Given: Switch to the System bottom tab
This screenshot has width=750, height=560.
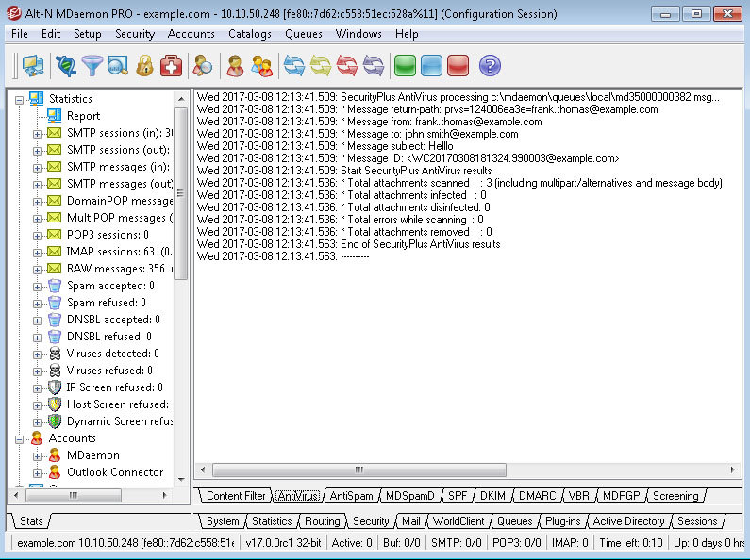Looking at the screenshot, I should (223, 521).
